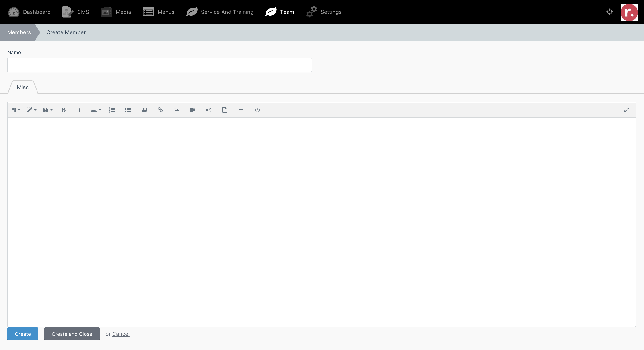Viewport: 644px width, 350px height.
Task: Insert a video using camera icon
Action: (x=193, y=110)
